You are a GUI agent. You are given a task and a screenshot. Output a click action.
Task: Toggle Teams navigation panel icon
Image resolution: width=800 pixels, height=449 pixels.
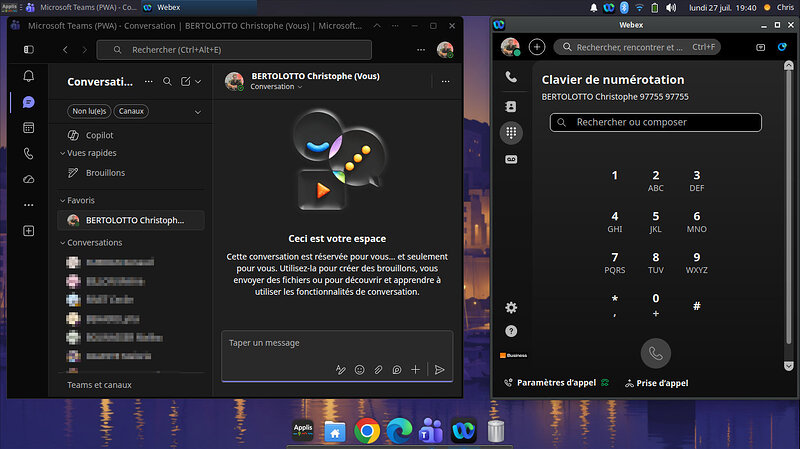(29, 49)
